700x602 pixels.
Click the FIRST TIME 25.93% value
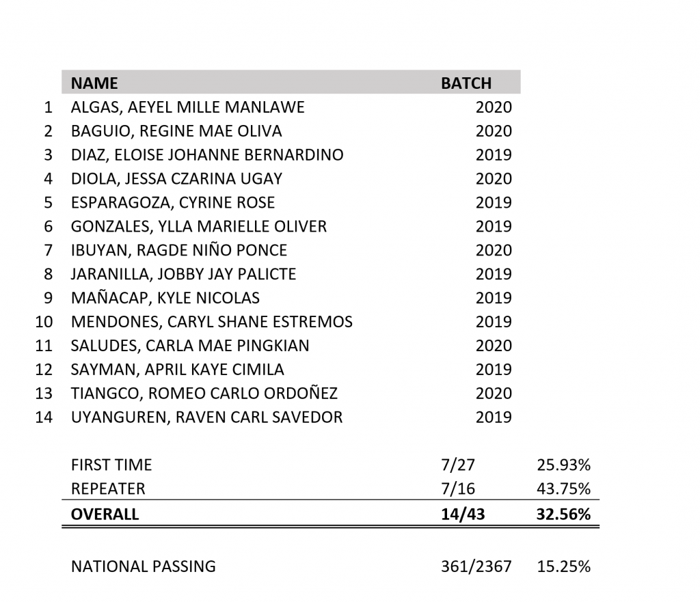tap(563, 465)
